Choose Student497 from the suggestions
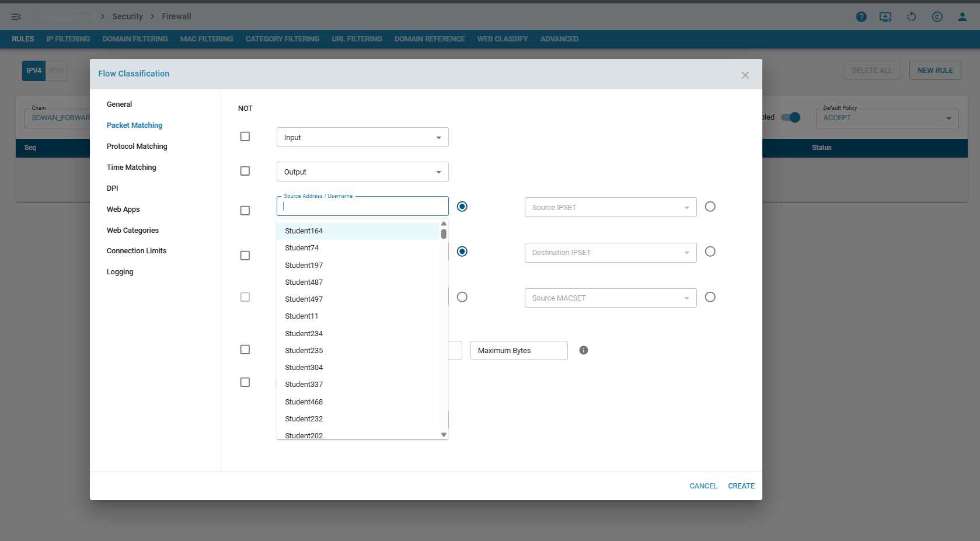The image size is (980, 541). pos(358,299)
